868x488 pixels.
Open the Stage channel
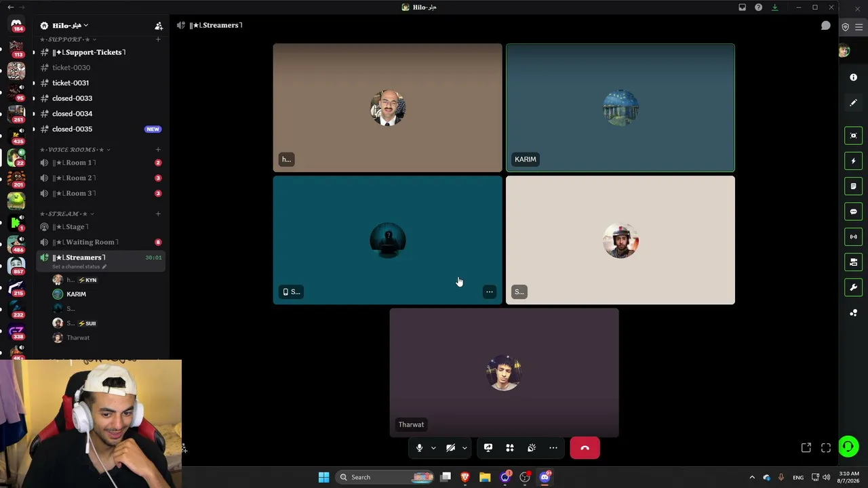tap(100, 227)
